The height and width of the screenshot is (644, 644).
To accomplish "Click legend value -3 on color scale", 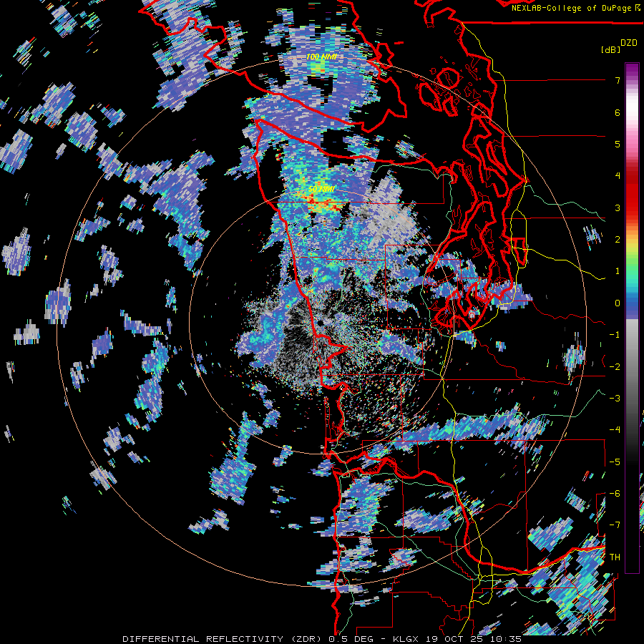I will [x=615, y=399].
